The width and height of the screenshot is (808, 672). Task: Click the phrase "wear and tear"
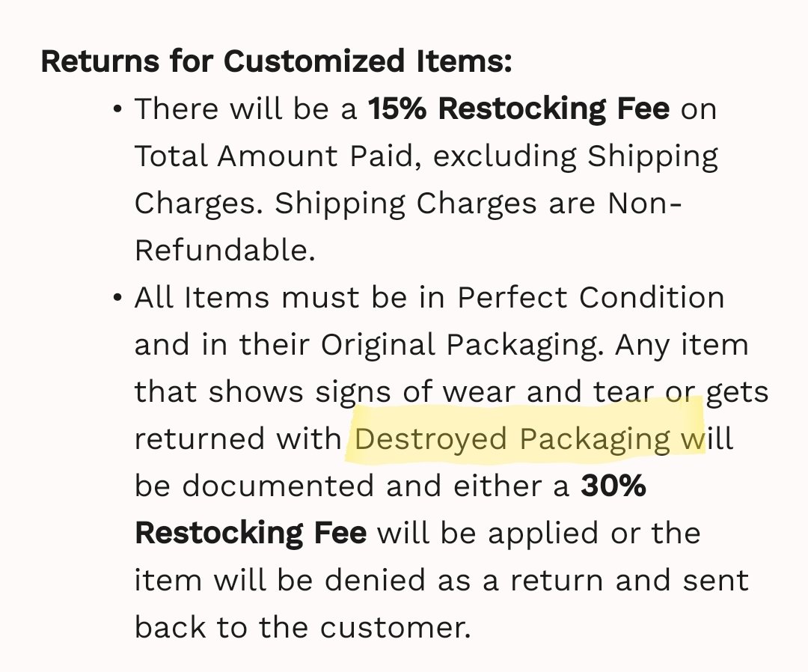(x=548, y=392)
